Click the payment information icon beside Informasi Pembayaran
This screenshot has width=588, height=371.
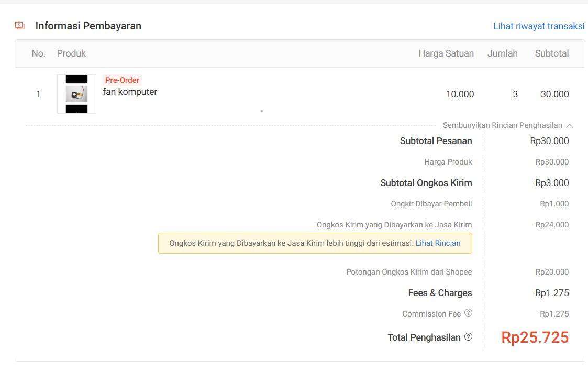coord(19,26)
